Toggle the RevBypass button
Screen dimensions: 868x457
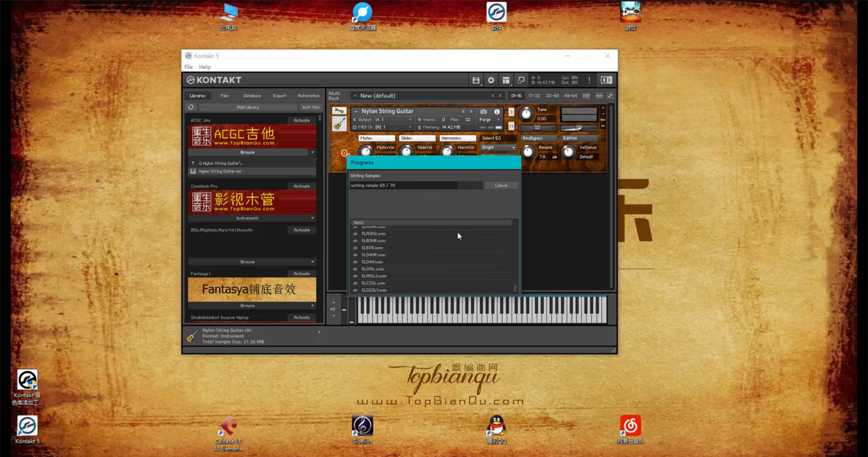[539, 138]
